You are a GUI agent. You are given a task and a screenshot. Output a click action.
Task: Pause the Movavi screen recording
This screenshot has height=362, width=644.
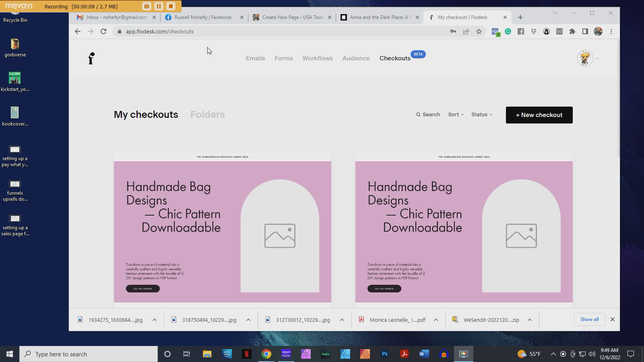[159, 6]
